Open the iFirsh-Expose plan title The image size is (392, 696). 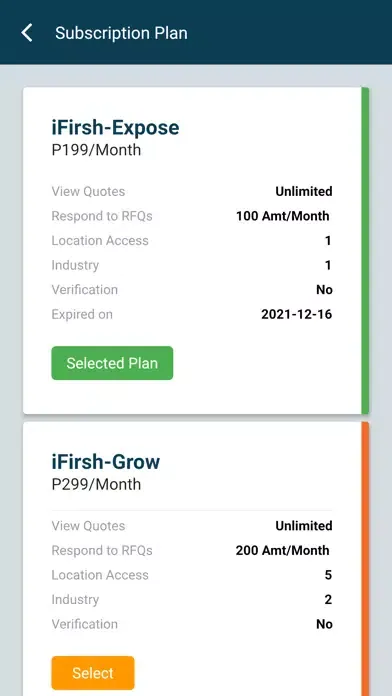click(x=115, y=127)
